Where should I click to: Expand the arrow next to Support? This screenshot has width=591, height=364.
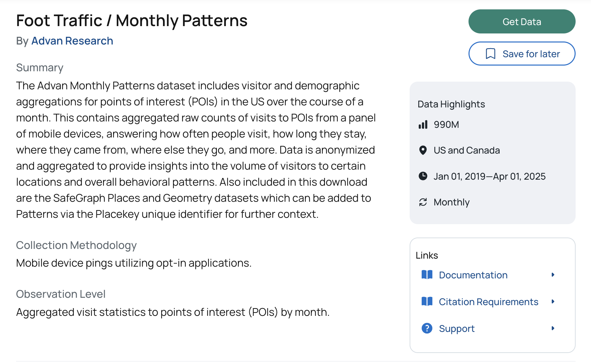click(x=553, y=328)
